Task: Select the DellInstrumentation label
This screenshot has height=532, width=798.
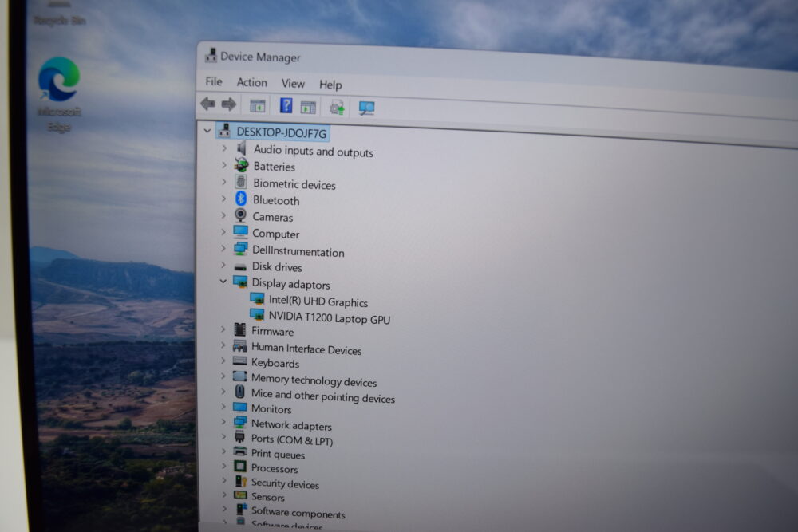Action: coord(298,251)
